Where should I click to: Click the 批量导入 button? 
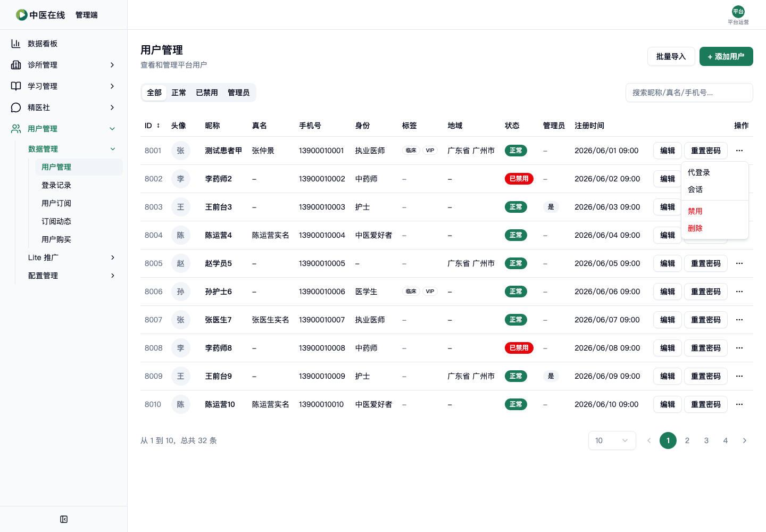point(671,56)
